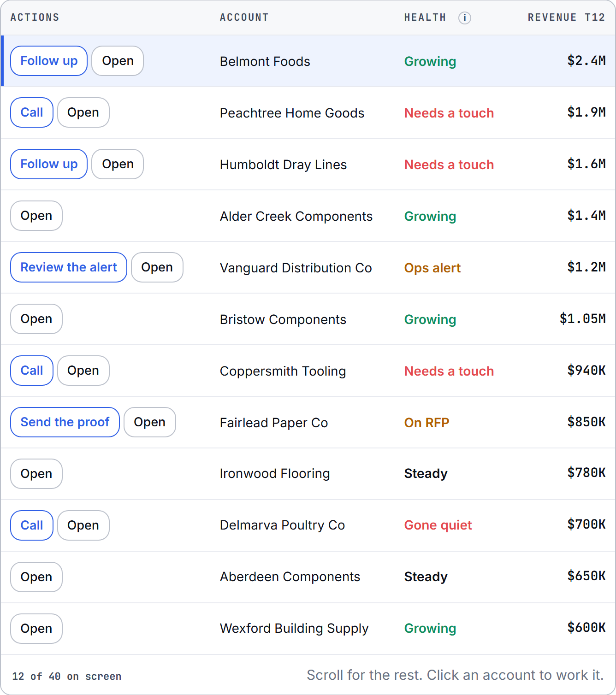Click the $2.4M revenue value
This screenshot has width=616, height=695.
[586, 61]
